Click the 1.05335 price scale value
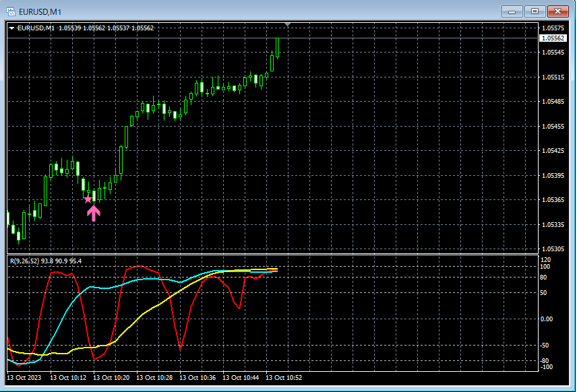The height and width of the screenshot is (392, 577). point(553,225)
